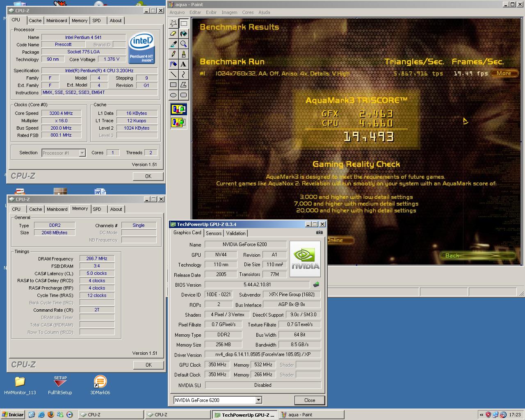Select the Rectangle shape tool
This screenshot has width=525, height=420.
pos(173,85)
